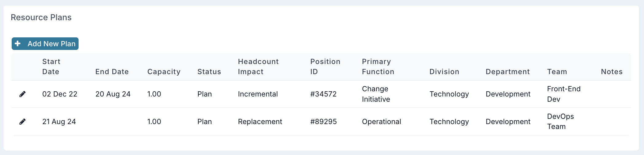
Task: Select the Position ID column header
Action: click(x=325, y=66)
